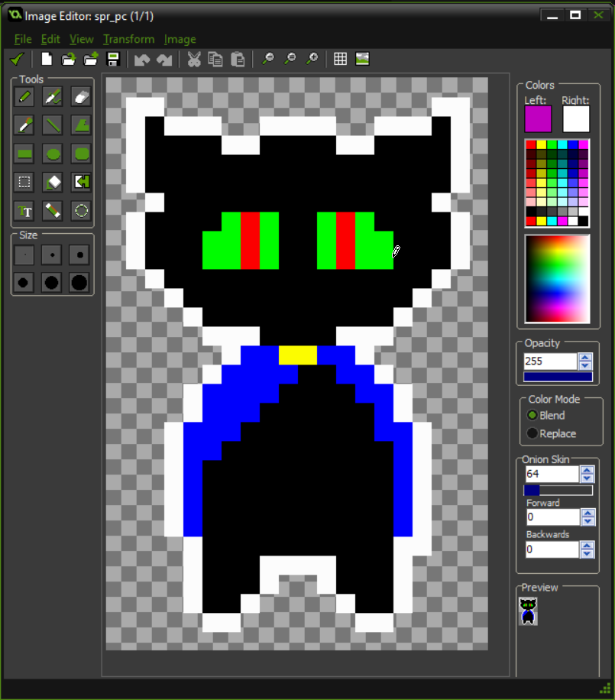This screenshot has width=615, height=700.
Task: Choose the second smallest brush size
Action: click(52, 255)
